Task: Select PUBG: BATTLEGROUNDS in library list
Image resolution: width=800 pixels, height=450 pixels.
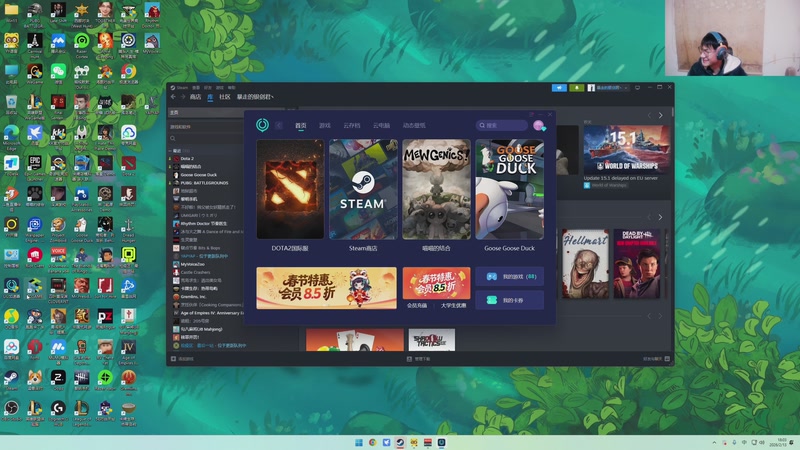Action: pyautogui.click(x=204, y=183)
